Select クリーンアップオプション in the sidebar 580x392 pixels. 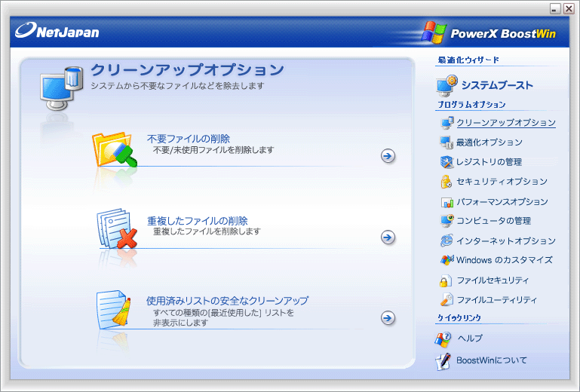pyautogui.click(x=506, y=123)
